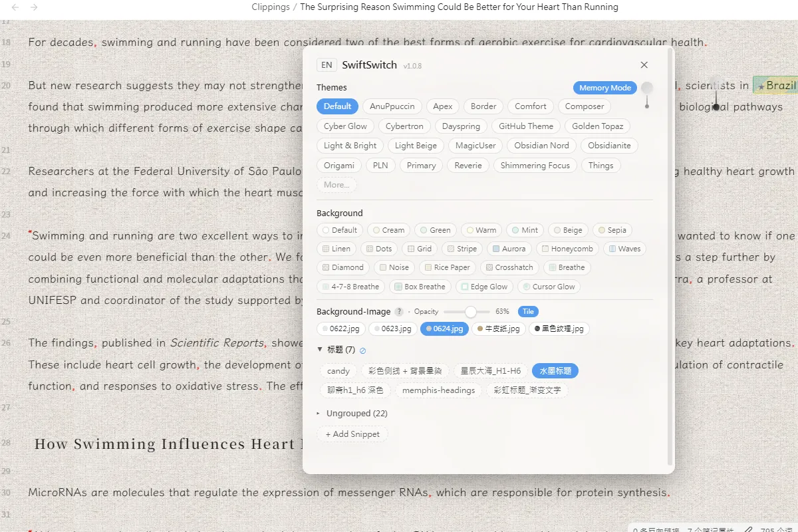Select the Green background color
This screenshot has height=532, width=798.
[x=435, y=230]
